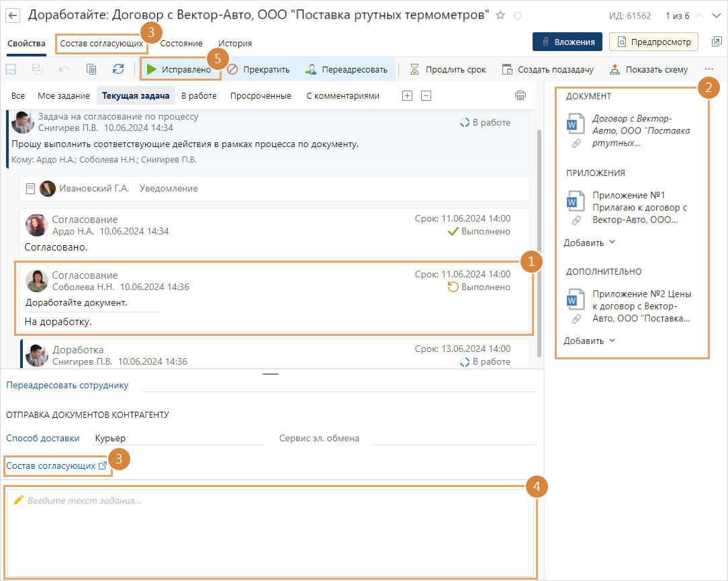Open the История tab
This screenshot has width=728, height=581.
coord(235,43)
